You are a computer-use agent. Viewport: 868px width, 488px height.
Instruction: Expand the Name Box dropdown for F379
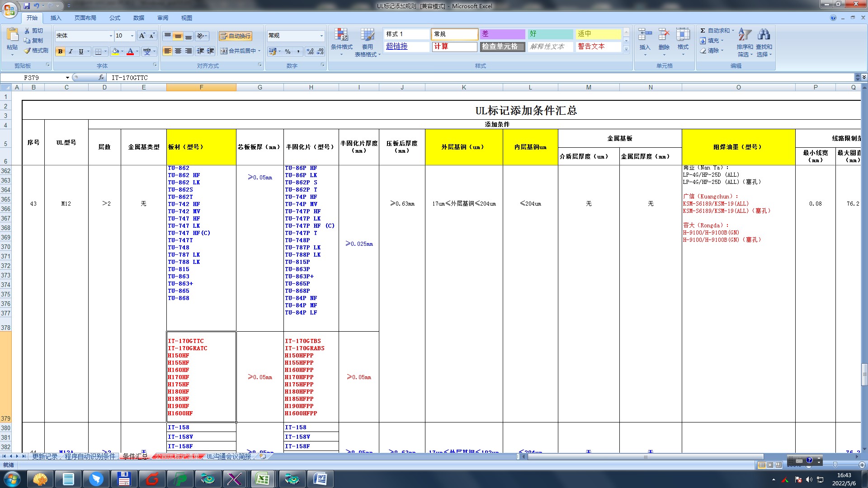click(67, 78)
